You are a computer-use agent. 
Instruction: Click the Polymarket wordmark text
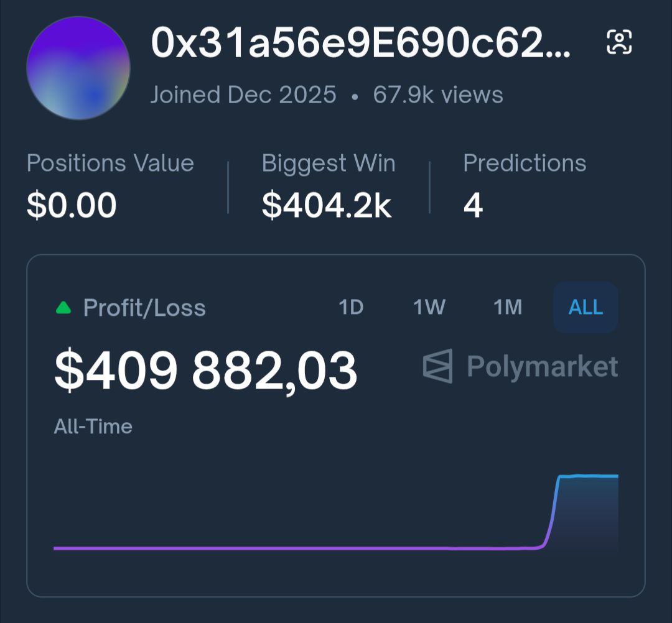point(542,366)
